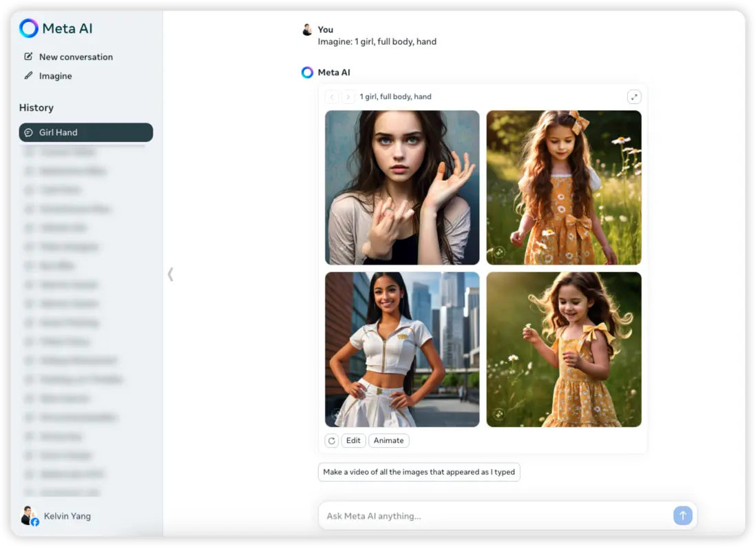Click the user avatar beside You
Image resolution: width=756 pixels, height=547 pixels.
coord(307,30)
